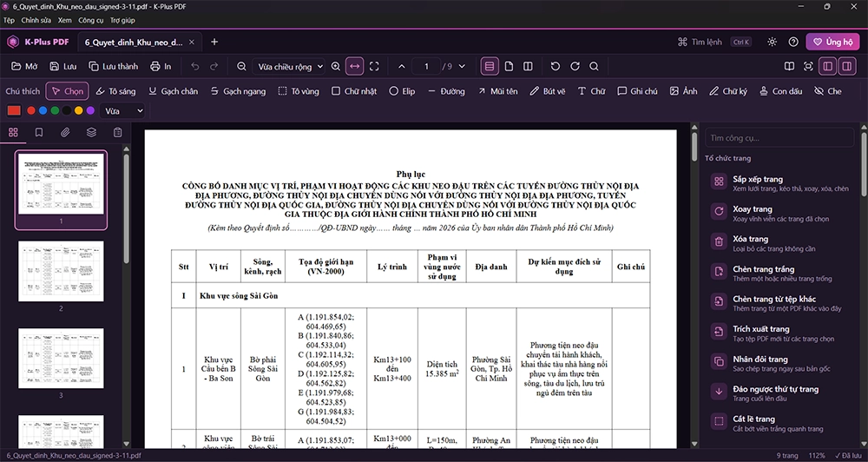Open the Vừa thickness dropdown

(x=123, y=111)
